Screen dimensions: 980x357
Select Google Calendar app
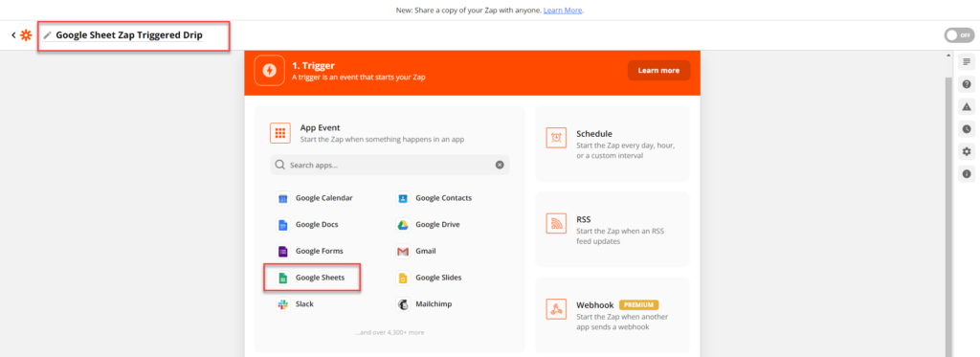point(316,198)
